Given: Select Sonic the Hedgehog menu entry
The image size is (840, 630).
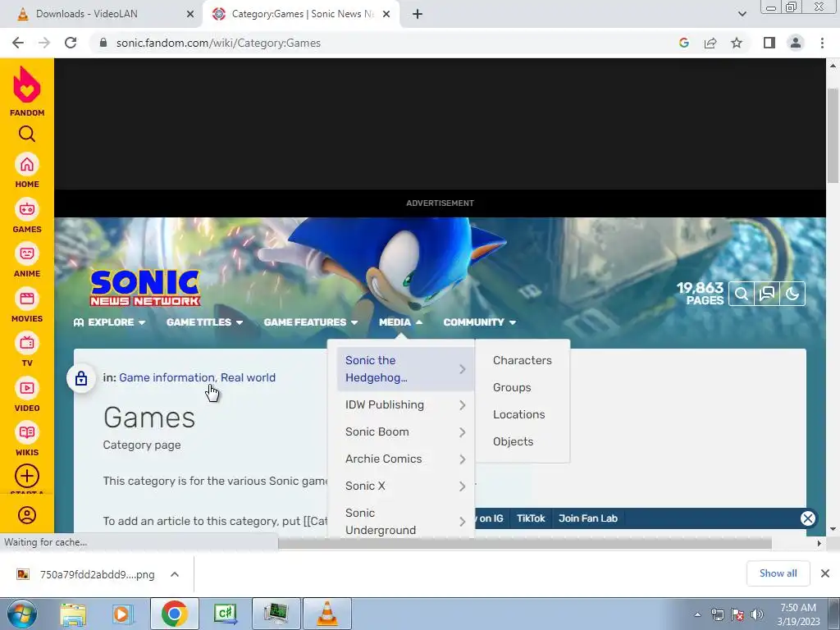Looking at the screenshot, I should click(405, 369).
